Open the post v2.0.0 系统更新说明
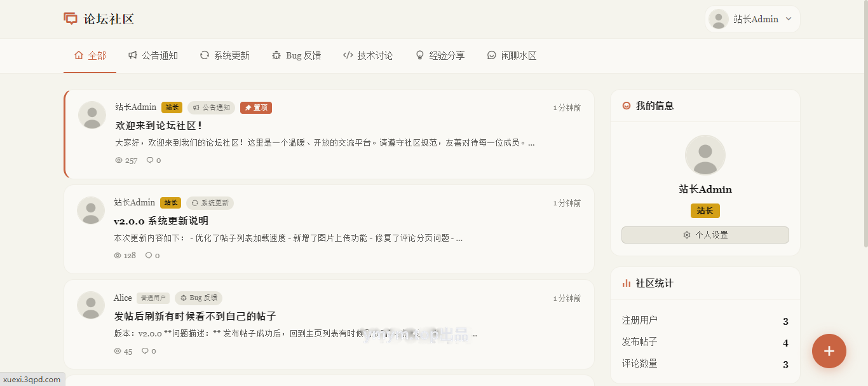 coord(161,221)
